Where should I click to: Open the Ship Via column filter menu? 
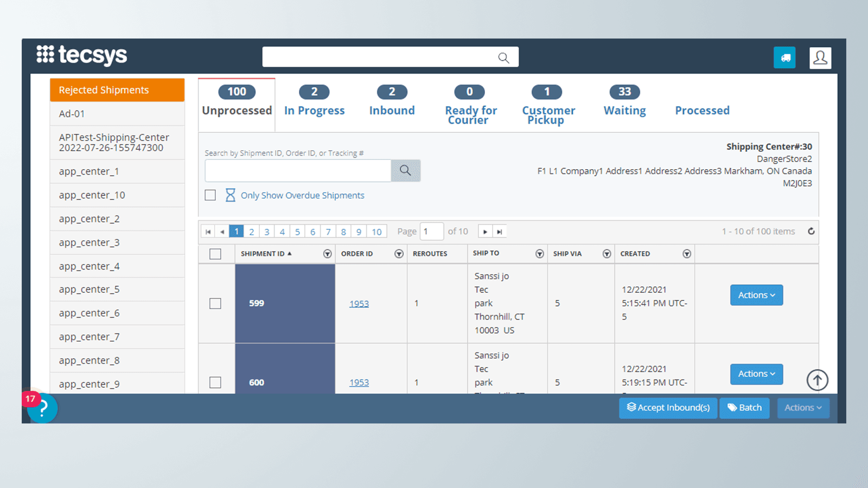[x=607, y=254]
